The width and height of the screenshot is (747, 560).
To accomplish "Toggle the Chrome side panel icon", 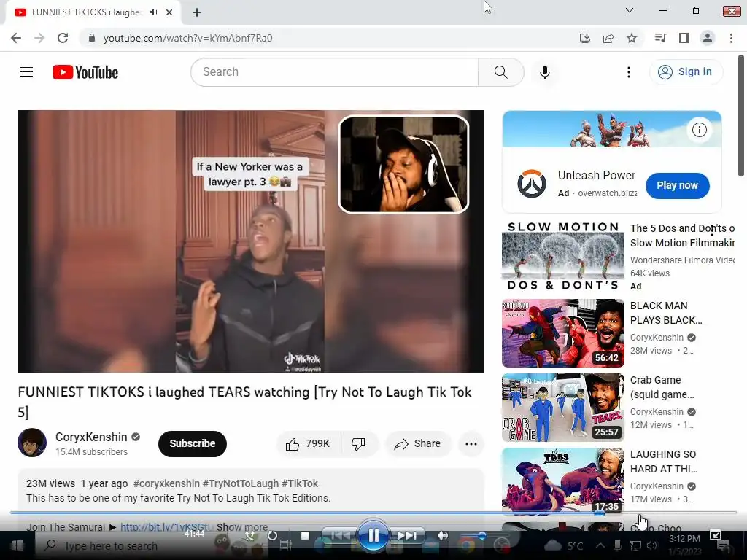I will pos(684,38).
